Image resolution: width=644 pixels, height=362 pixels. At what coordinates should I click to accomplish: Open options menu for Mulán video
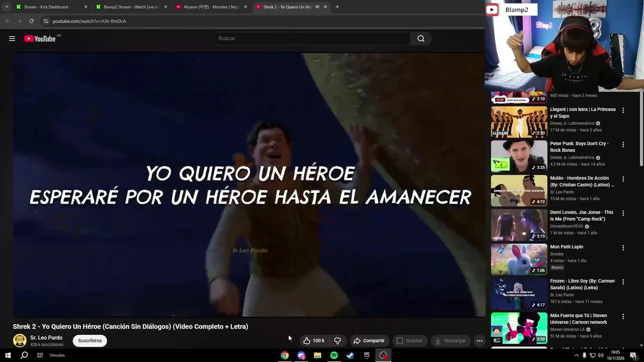(623, 179)
